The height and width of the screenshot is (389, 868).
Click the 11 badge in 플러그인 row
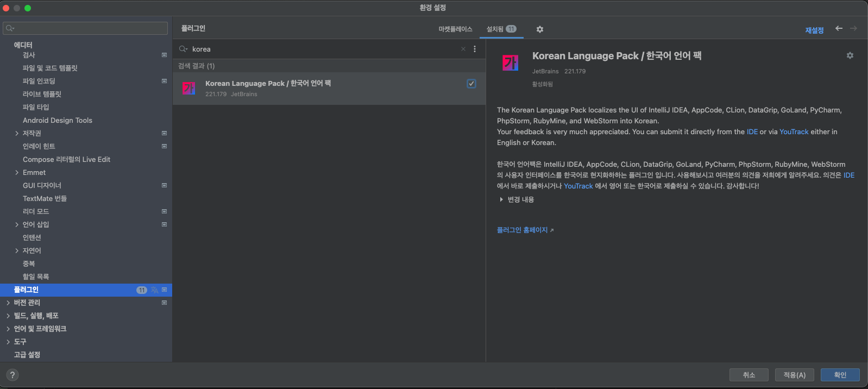click(x=142, y=290)
